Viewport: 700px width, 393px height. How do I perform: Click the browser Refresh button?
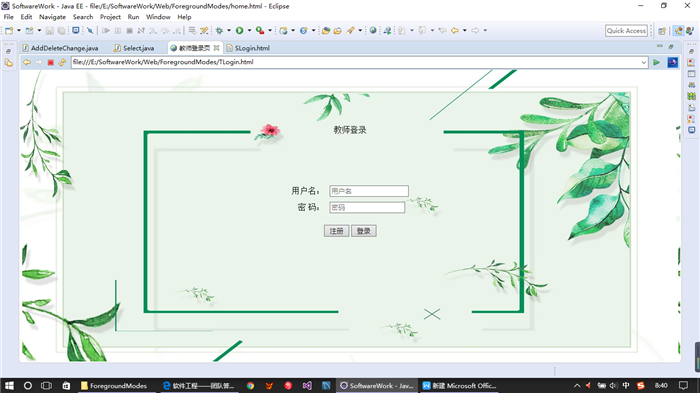click(x=62, y=62)
